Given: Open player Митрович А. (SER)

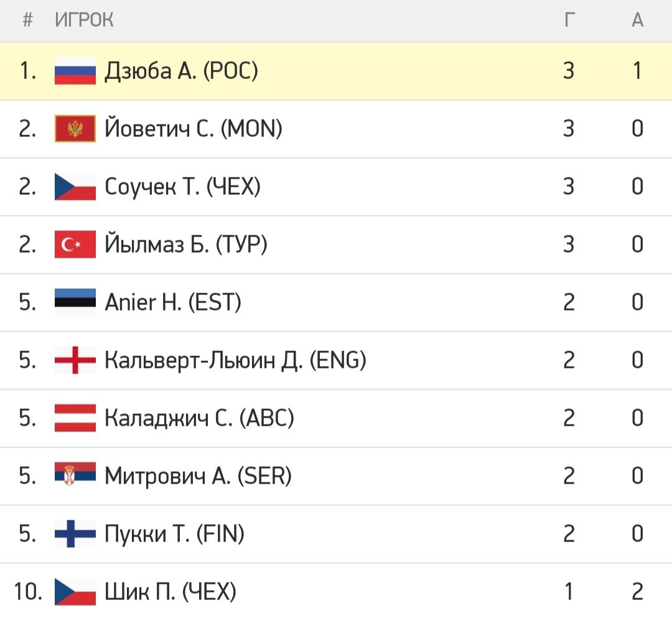Looking at the screenshot, I should pyautogui.click(x=198, y=475).
